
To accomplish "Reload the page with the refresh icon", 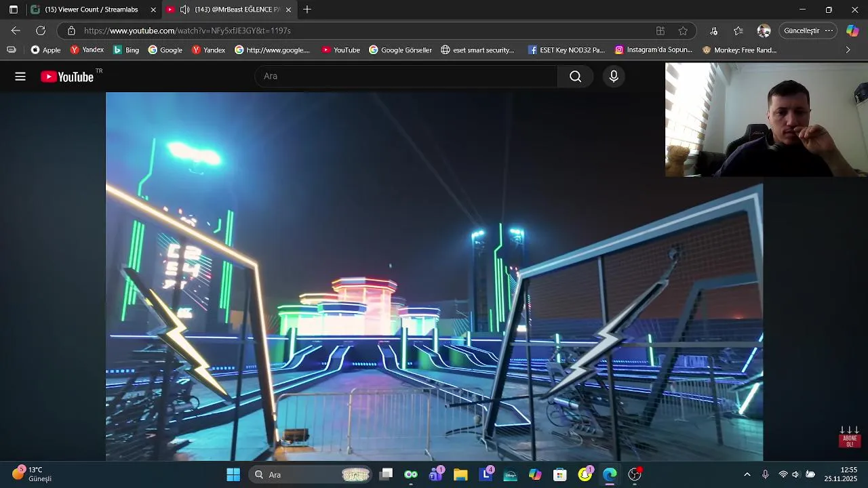I will (x=41, y=30).
